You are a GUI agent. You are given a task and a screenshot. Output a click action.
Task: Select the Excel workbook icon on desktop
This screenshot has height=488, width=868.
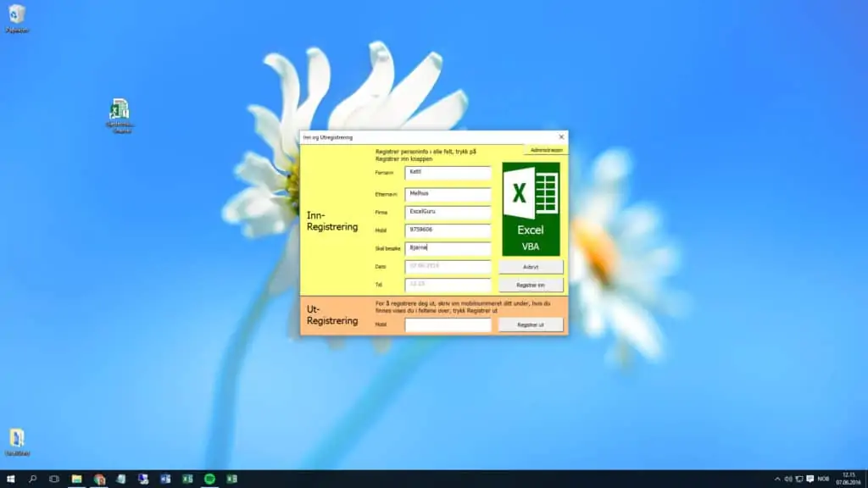click(120, 115)
